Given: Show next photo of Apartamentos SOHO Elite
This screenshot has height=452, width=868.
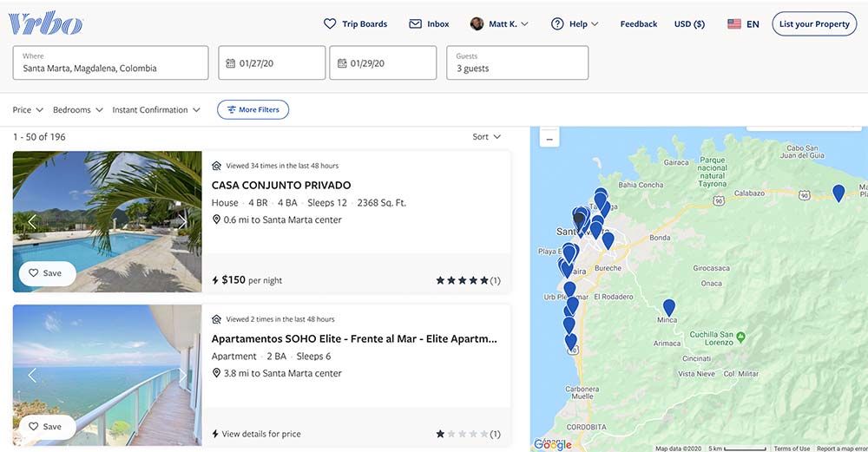Looking at the screenshot, I should [x=182, y=375].
